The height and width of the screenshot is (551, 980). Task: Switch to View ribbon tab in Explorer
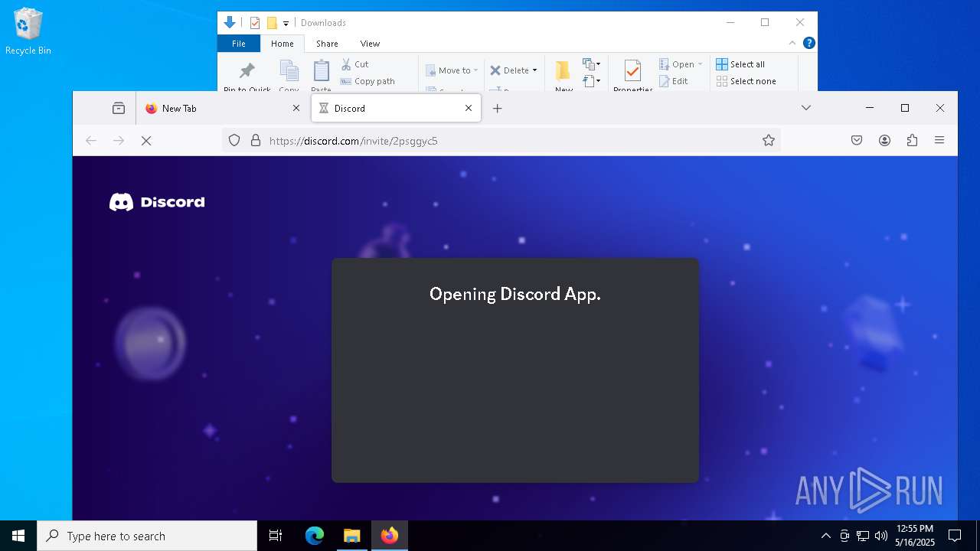tap(370, 44)
